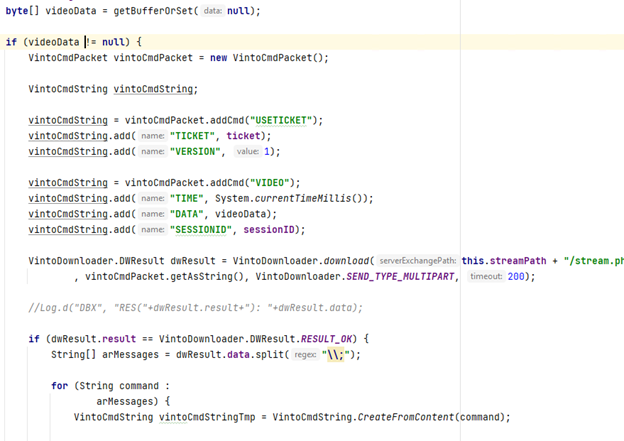
Task: Click the "DATA" string literal
Action: point(187,214)
